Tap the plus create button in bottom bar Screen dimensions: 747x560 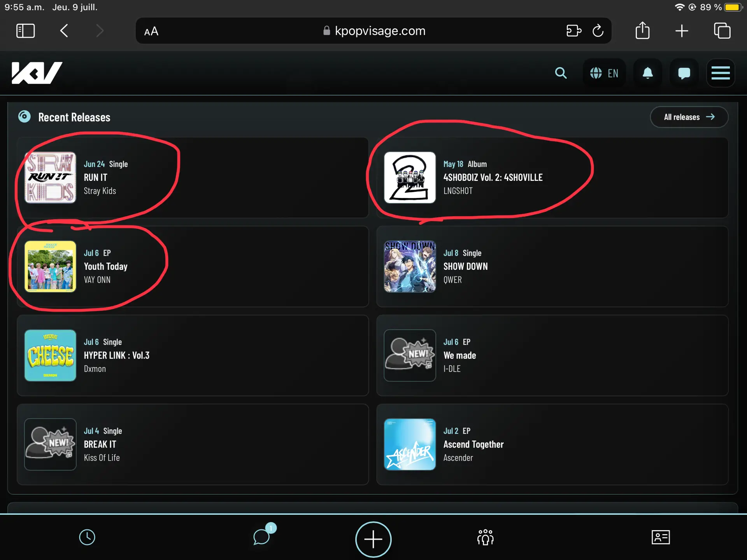coord(373,539)
